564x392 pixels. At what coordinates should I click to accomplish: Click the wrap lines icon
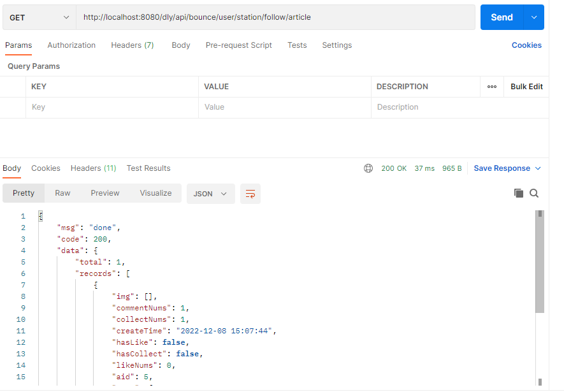coord(250,194)
